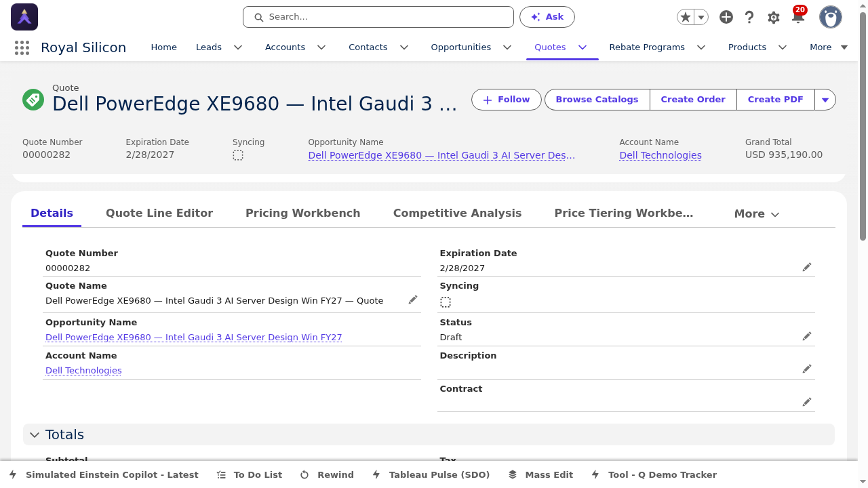Expand the favorites list dropdown arrow

702,17
